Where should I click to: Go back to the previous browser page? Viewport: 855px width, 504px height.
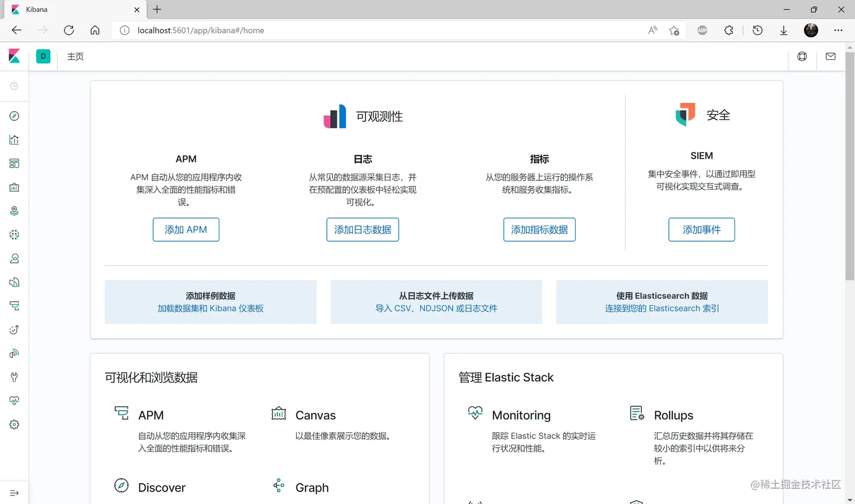pos(16,31)
